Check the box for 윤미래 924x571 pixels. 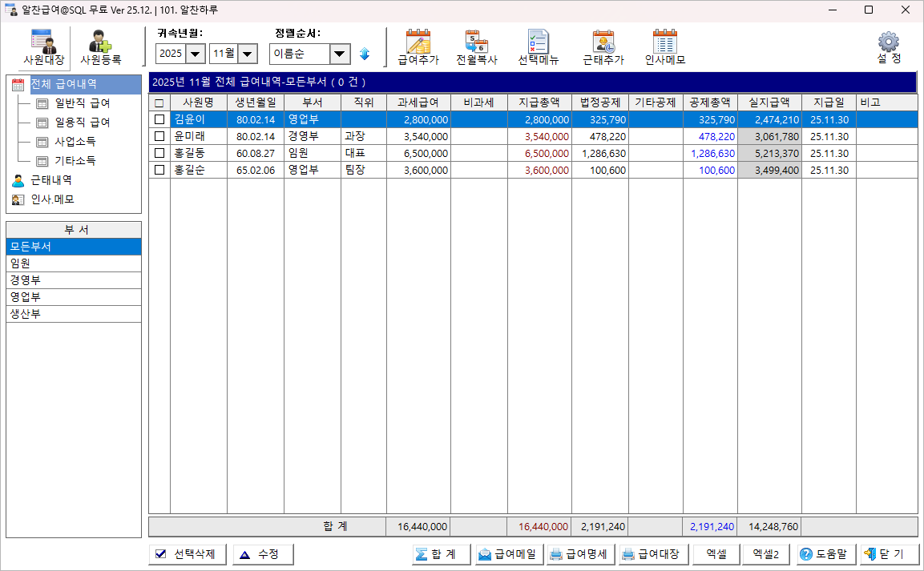point(159,136)
